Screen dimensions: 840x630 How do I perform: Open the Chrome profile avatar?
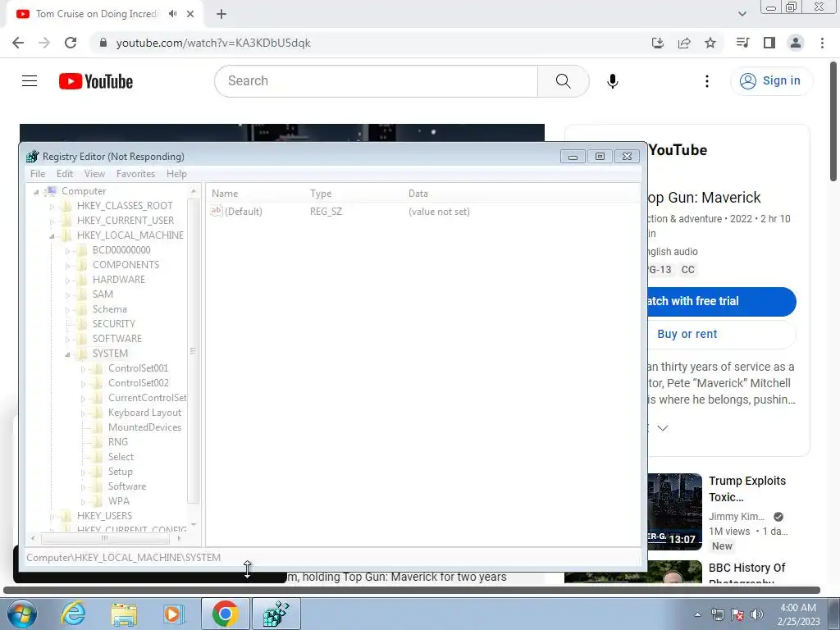point(796,43)
